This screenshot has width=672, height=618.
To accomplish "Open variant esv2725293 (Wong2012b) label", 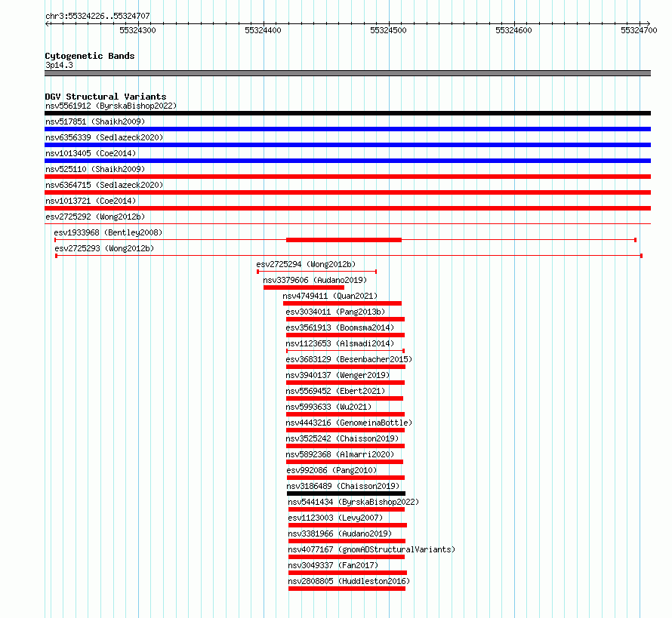I will (104, 248).
